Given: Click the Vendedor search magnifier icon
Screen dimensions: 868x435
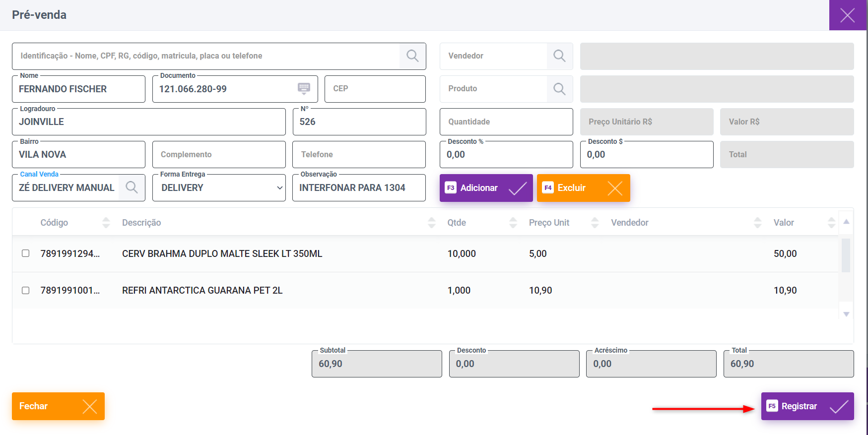Looking at the screenshot, I should [559, 56].
